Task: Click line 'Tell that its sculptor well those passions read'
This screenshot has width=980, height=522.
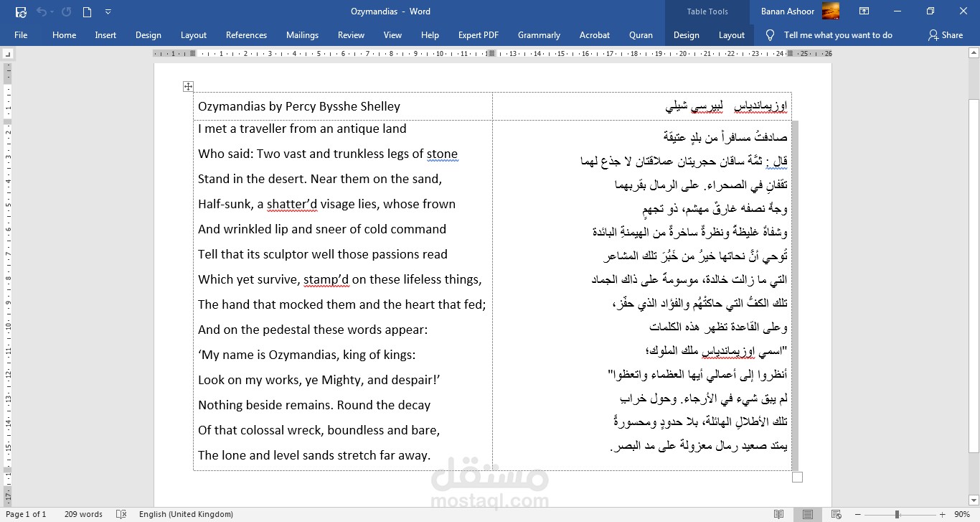Action: (323, 254)
